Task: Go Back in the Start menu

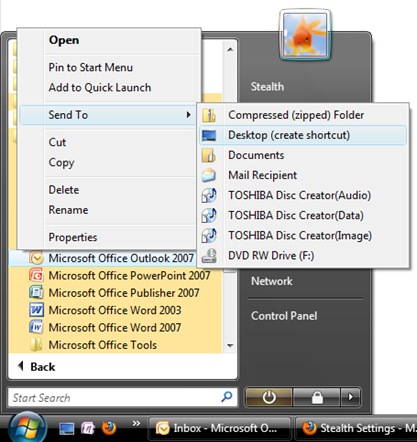Action: coord(36,367)
